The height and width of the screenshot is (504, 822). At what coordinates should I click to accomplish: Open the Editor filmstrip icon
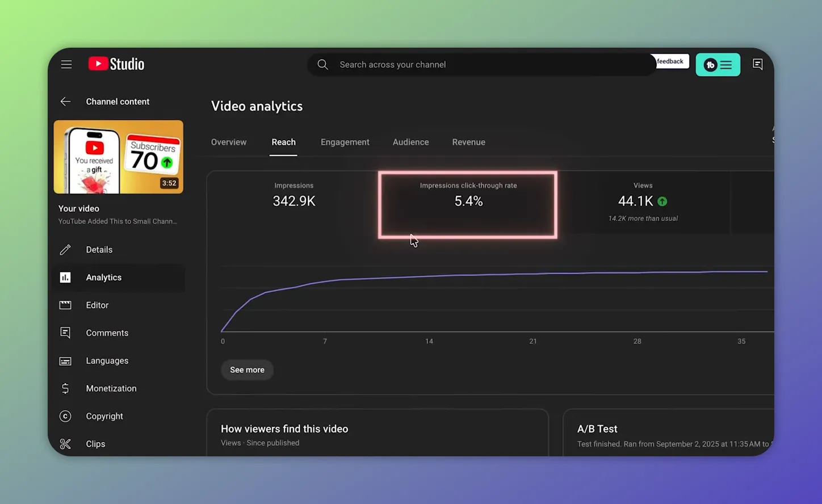tap(65, 305)
